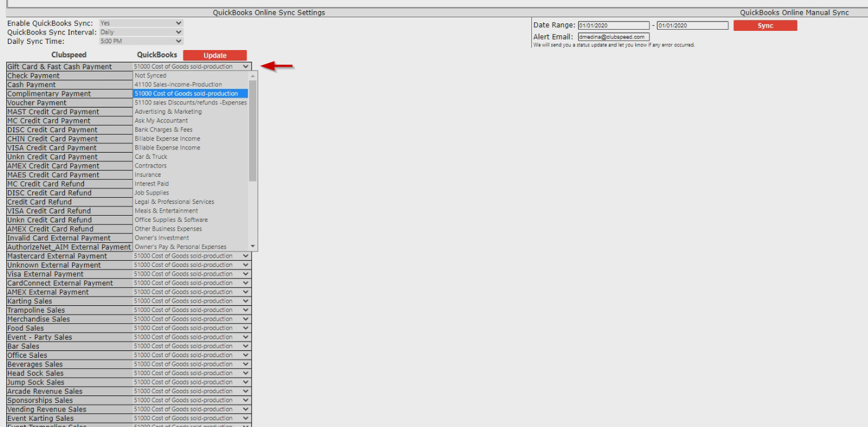
Task: Click the AuthorizeNet_AIM External Payment label
Action: pos(69,247)
